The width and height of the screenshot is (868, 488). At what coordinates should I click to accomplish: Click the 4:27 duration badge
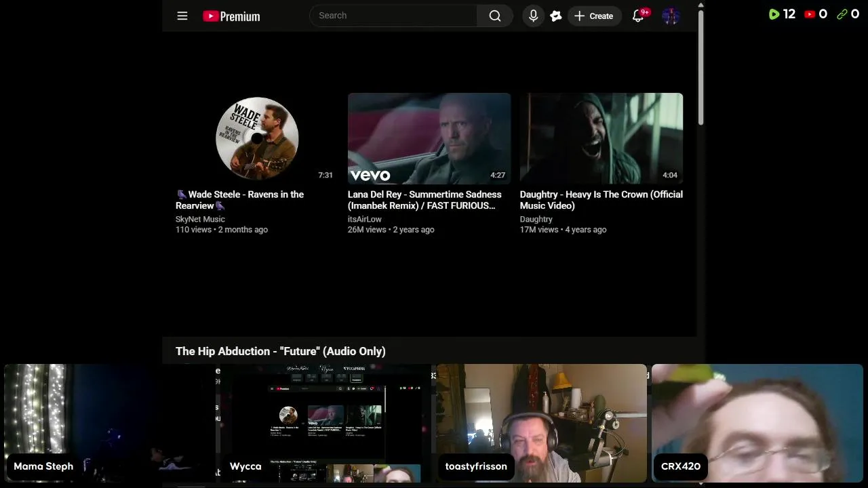coord(498,175)
